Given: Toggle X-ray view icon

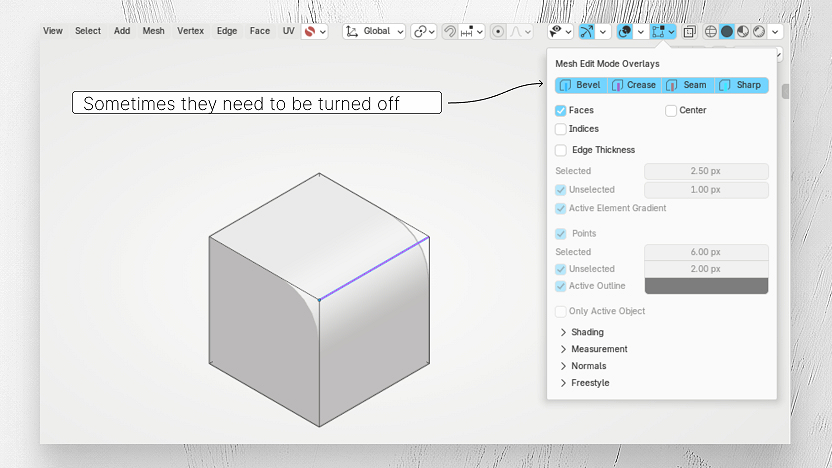Looking at the screenshot, I should (689, 31).
